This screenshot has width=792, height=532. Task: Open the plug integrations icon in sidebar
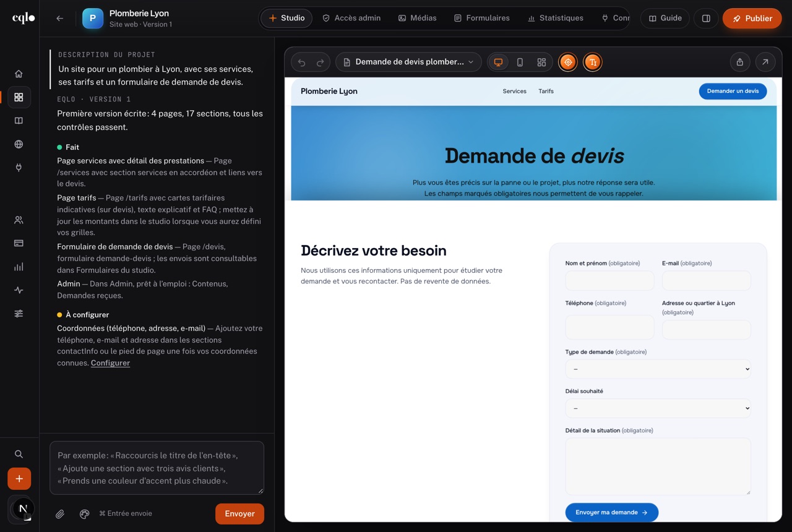pyautogui.click(x=19, y=168)
